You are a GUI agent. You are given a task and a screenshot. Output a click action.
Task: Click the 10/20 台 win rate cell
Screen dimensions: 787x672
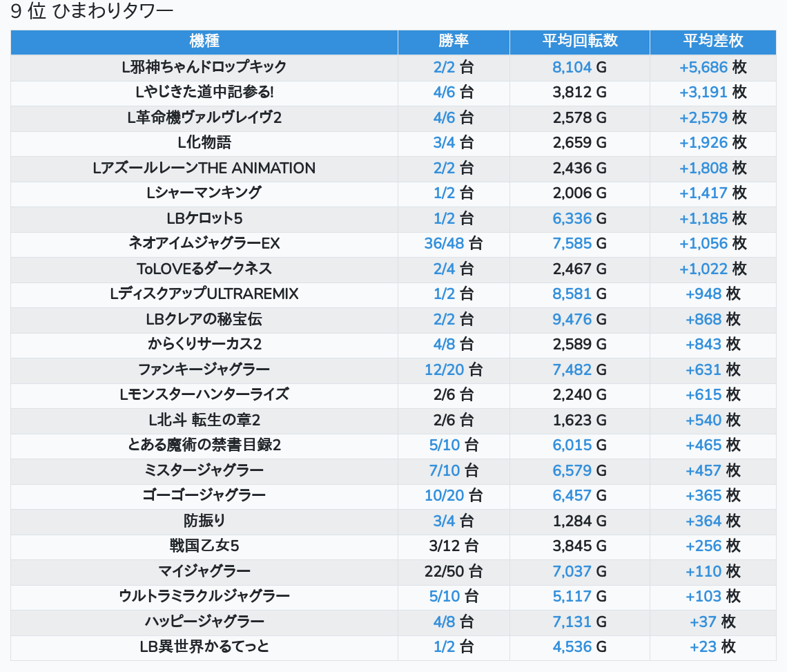[x=454, y=496]
